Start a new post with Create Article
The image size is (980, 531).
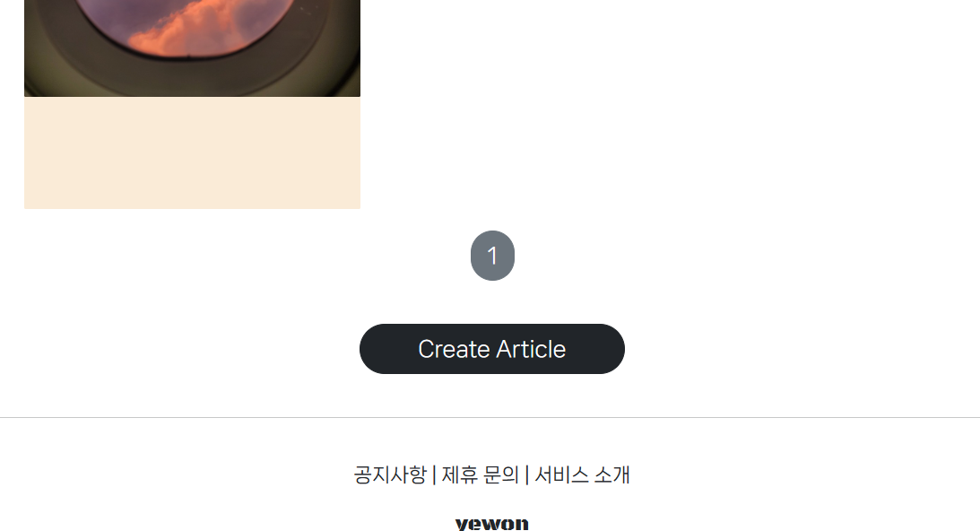pos(492,349)
